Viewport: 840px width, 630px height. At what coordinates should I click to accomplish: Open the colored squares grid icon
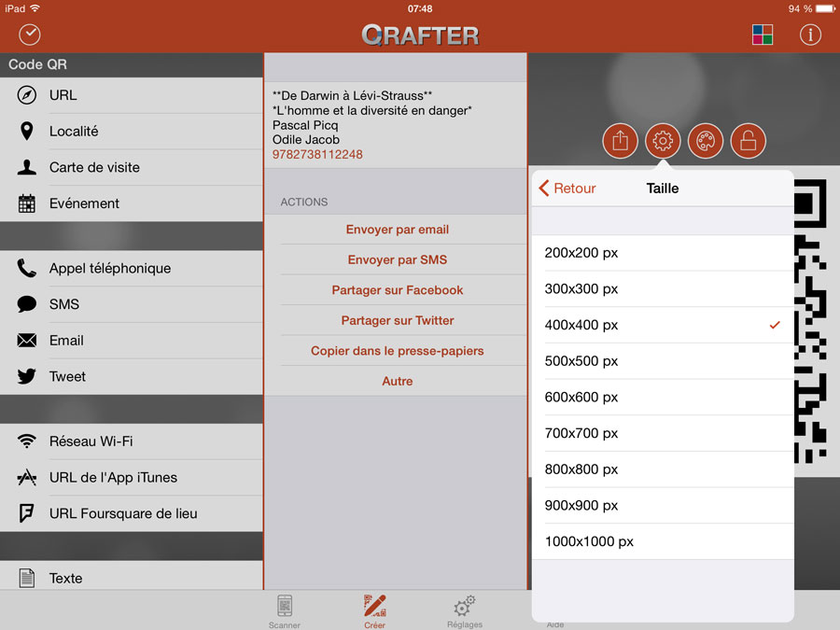(762, 35)
